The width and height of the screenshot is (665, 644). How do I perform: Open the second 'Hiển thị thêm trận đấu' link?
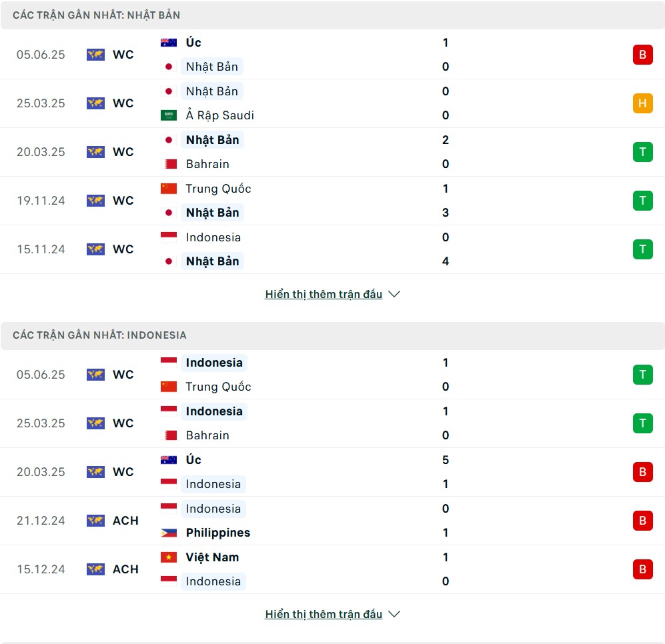(x=323, y=614)
